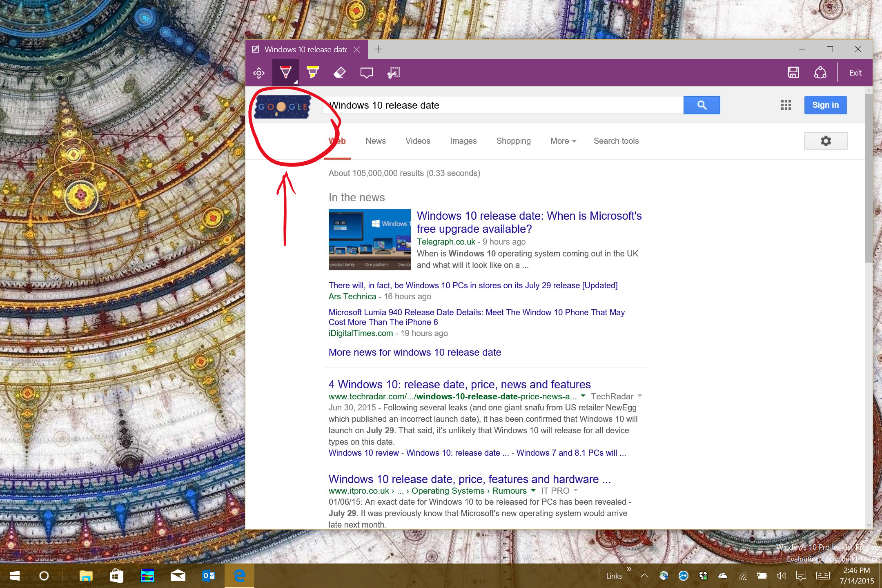Click the blue search magnifier button
The width and height of the screenshot is (882, 588).
[x=702, y=105]
